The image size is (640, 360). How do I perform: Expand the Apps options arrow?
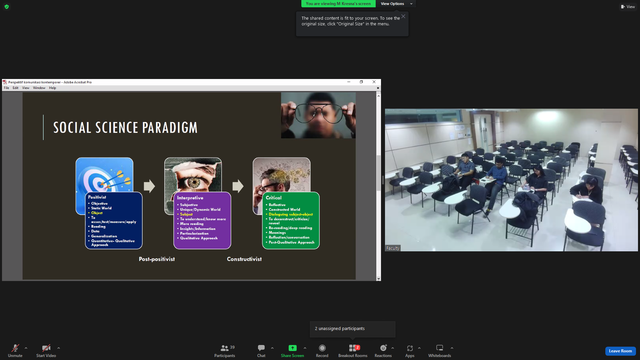pyautogui.click(x=419, y=348)
